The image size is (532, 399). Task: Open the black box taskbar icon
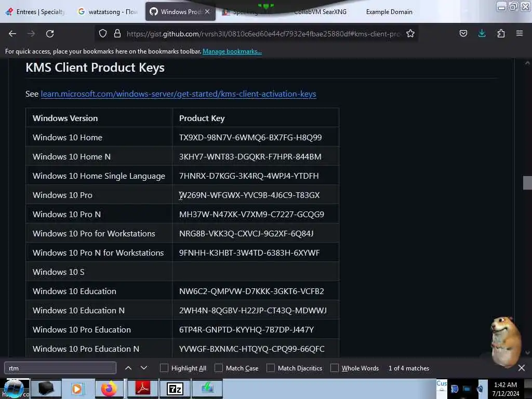tap(46, 389)
